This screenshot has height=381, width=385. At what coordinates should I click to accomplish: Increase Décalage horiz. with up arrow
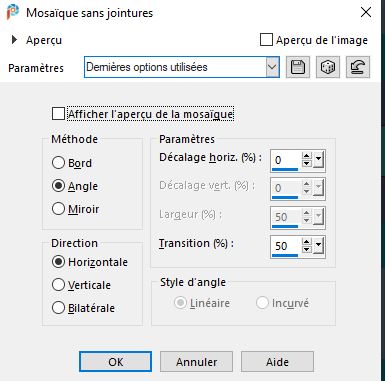(x=306, y=156)
